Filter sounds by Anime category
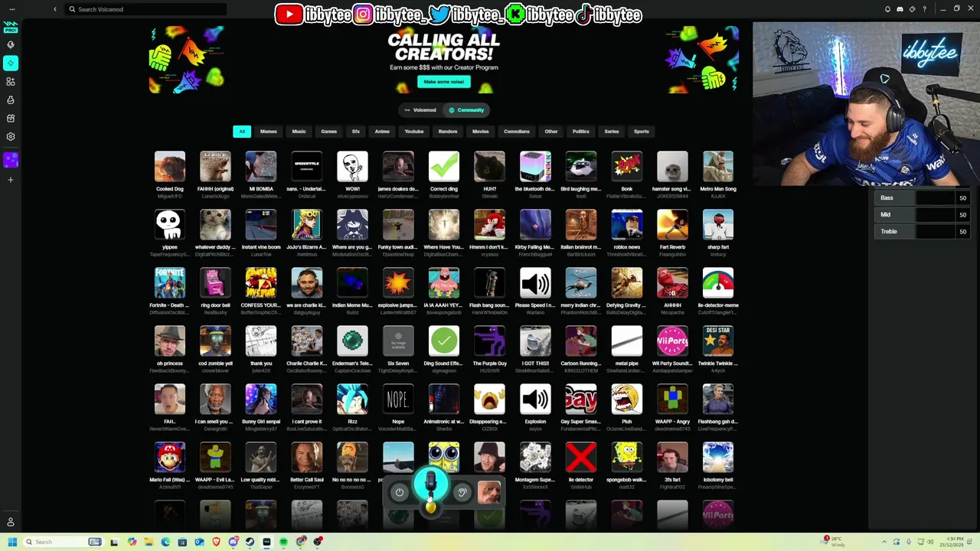Image resolution: width=980 pixels, height=551 pixels. (x=382, y=132)
